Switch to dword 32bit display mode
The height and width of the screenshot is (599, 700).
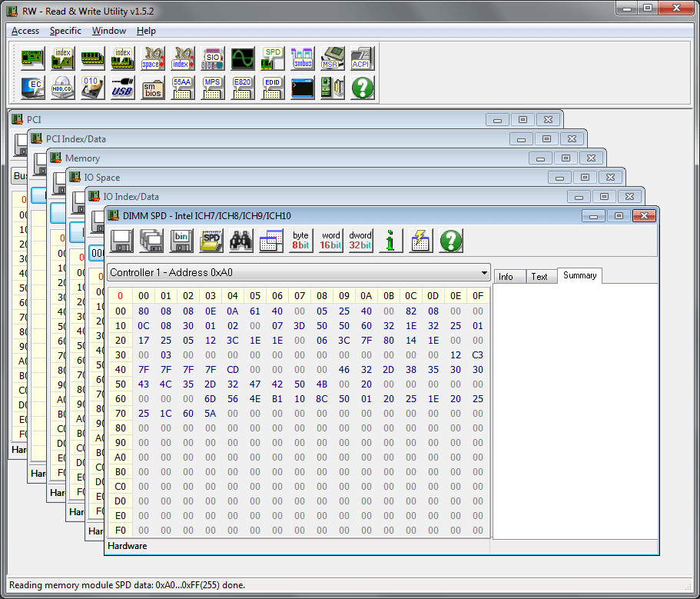(x=360, y=241)
